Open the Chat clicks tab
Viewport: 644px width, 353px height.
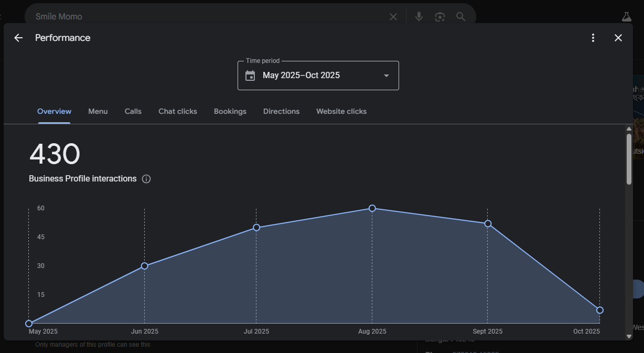pyautogui.click(x=178, y=111)
